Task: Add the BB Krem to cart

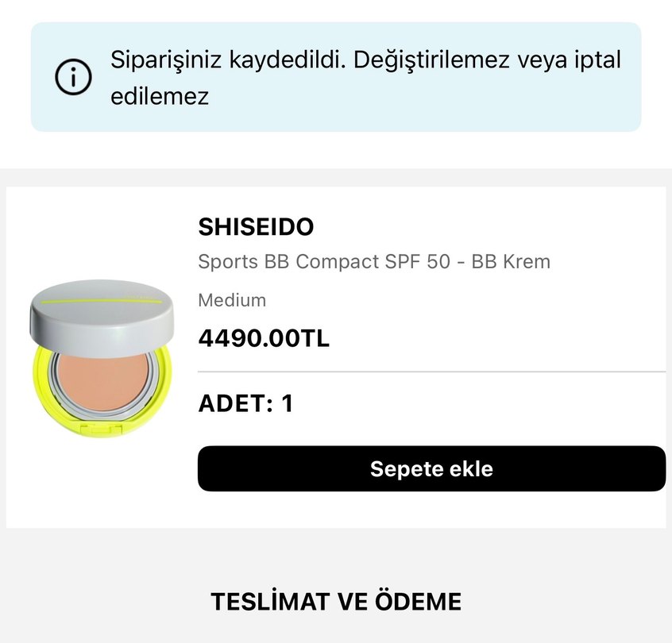Action: coord(431,468)
